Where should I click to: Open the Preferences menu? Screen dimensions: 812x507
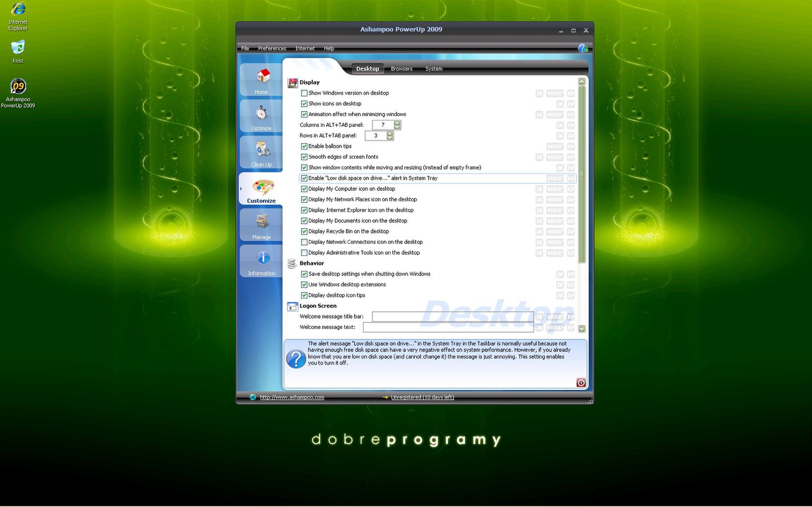point(272,48)
